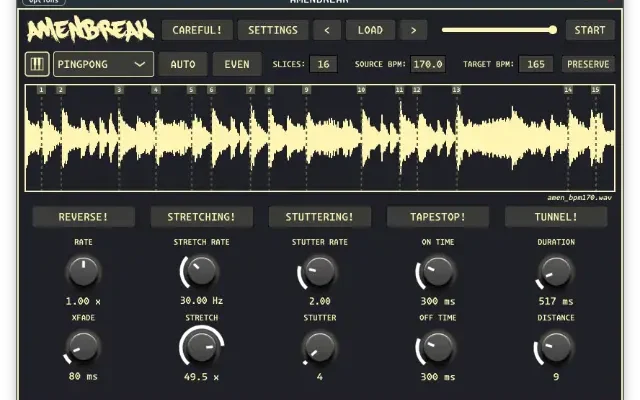Click the AMENBREAK logo

coord(89,30)
